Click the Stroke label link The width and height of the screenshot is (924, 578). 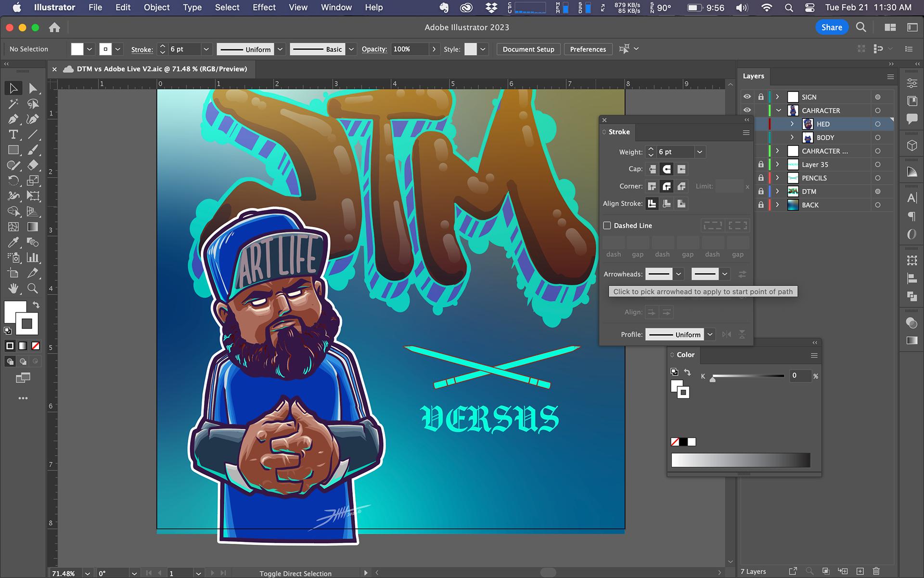point(142,49)
